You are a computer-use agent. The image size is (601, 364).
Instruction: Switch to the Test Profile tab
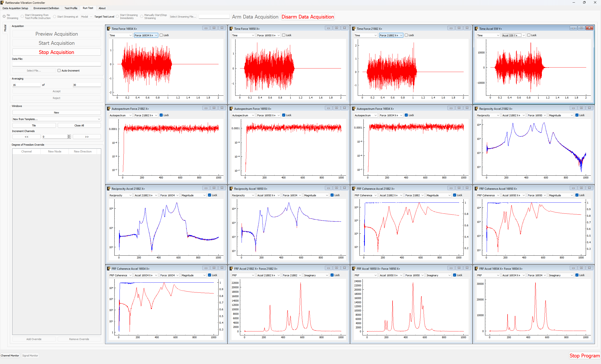(71, 8)
